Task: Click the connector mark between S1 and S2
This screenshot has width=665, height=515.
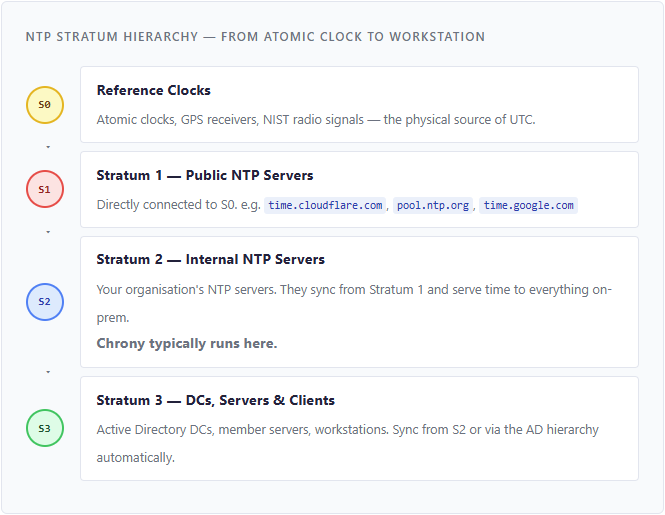Action: 48,232
